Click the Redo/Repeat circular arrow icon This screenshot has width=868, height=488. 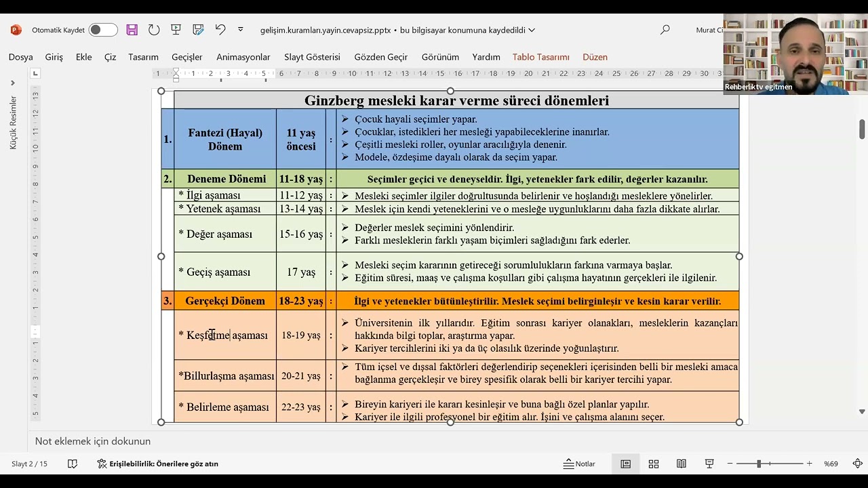click(x=154, y=30)
